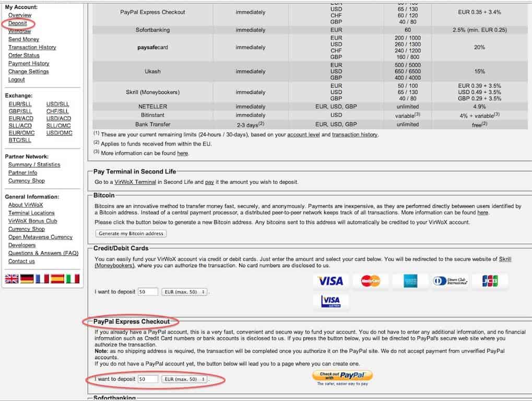Open the GBP/SLL exchange link

tap(20, 111)
